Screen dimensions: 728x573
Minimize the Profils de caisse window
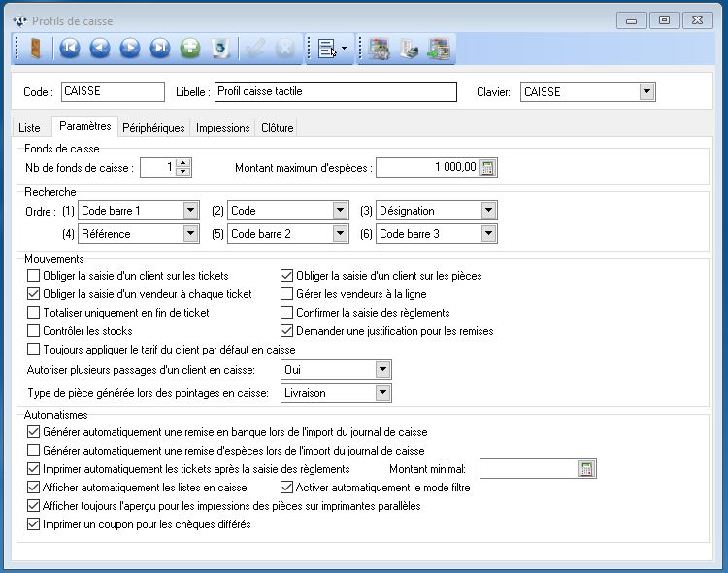coord(632,20)
